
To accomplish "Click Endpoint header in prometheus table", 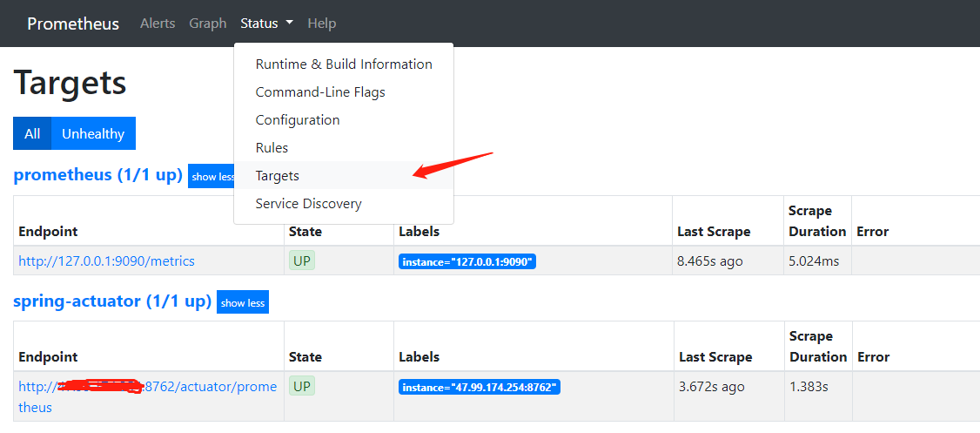I will pyautogui.click(x=48, y=232).
